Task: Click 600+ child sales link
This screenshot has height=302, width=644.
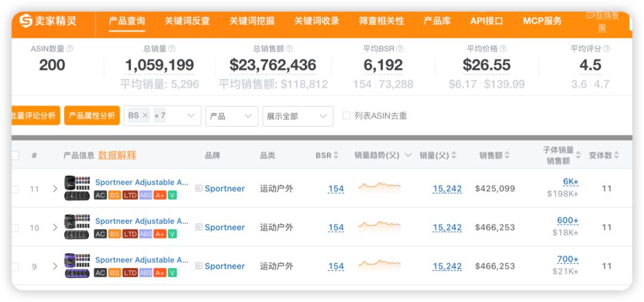Action: point(568,221)
